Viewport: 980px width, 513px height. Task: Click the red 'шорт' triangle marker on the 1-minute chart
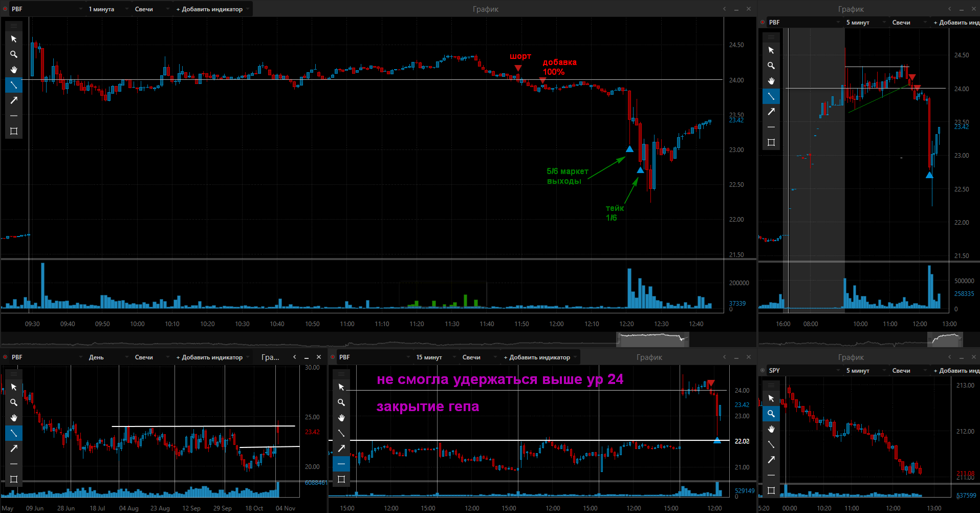tap(518, 68)
